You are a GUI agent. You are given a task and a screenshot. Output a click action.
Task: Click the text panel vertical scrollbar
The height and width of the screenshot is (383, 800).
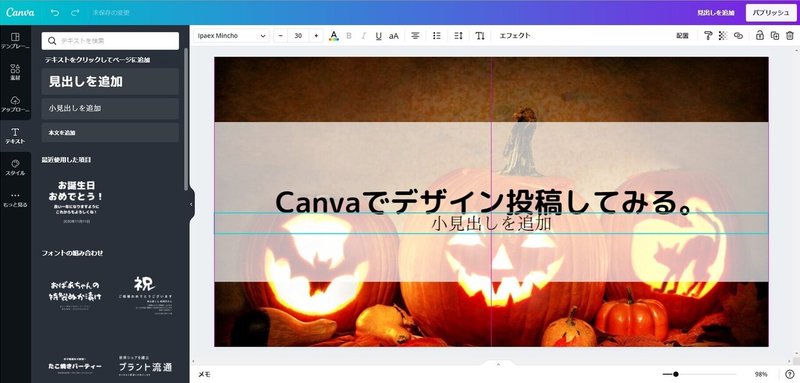tap(186, 120)
